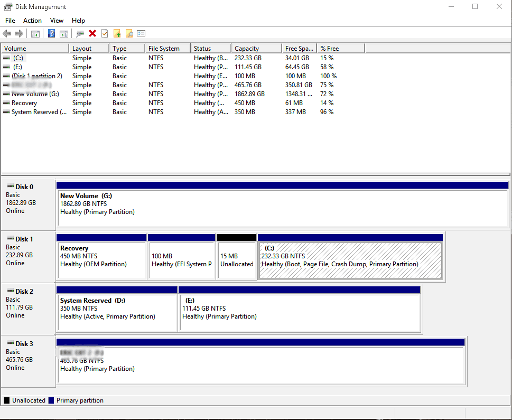This screenshot has width=512, height=420.
Task: Click the Back navigation arrow
Action: point(7,33)
